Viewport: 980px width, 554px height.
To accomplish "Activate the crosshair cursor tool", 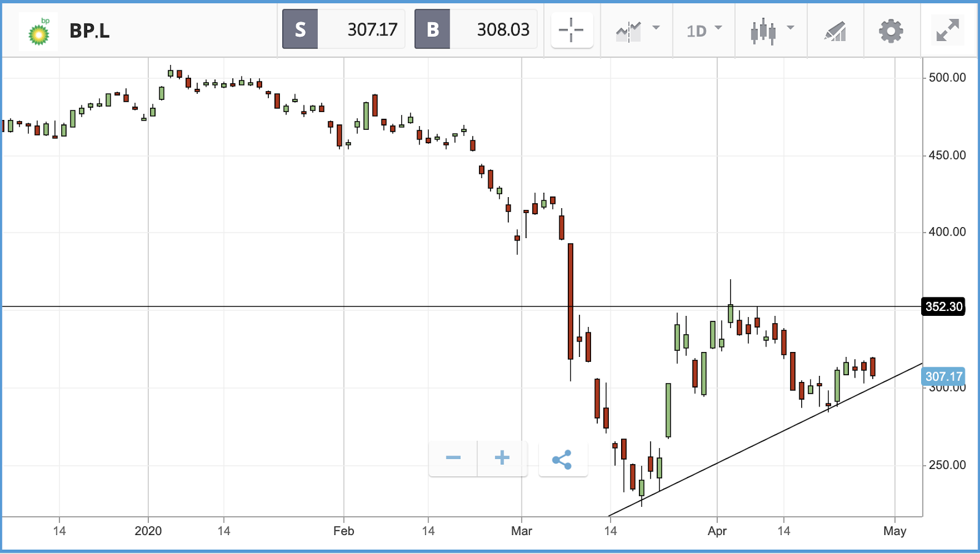I will pyautogui.click(x=571, y=29).
